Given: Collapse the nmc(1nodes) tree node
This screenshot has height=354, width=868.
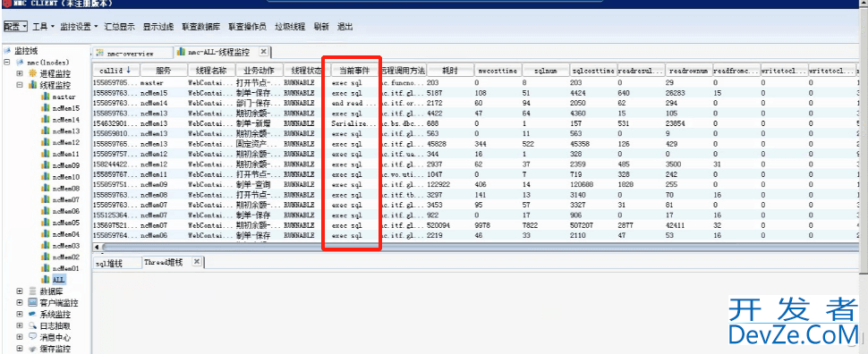Looking at the screenshot, I should point(7,62).
